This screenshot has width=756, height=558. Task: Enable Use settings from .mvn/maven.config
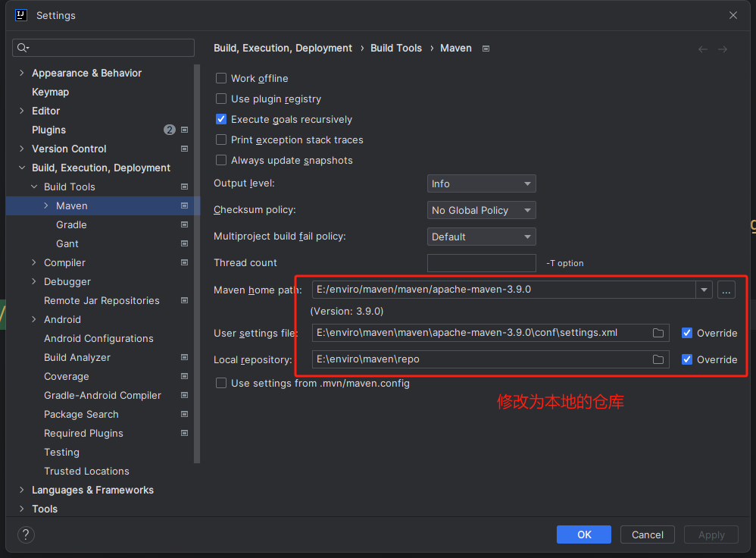click(221, 384)
